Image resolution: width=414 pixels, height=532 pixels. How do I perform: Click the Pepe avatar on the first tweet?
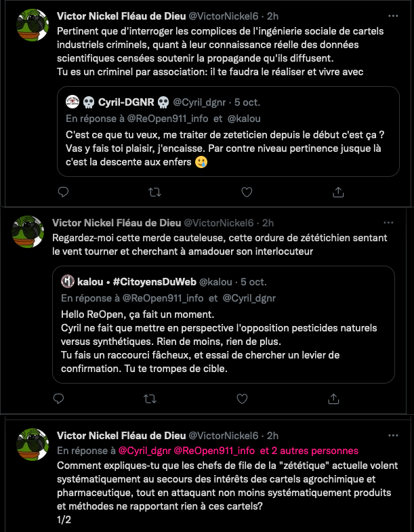coord(33,25)
